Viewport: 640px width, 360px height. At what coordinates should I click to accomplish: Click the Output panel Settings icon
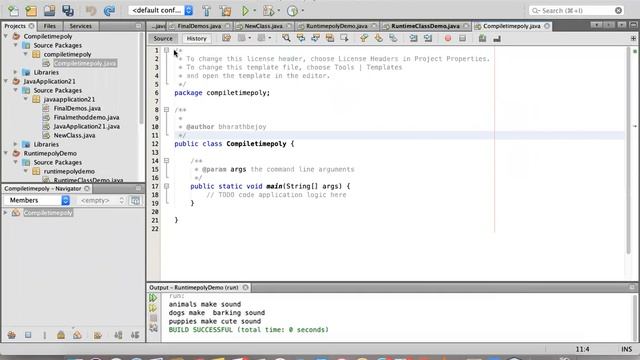click(x=153, y=327)
